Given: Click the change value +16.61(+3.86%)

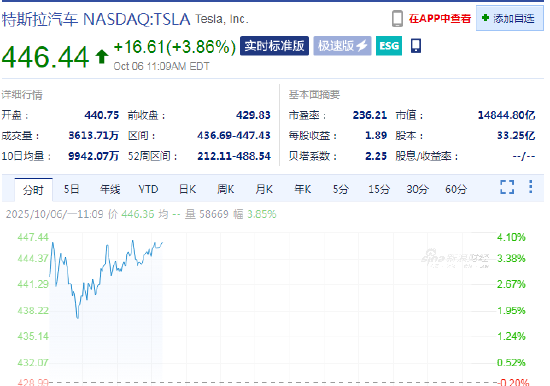Looking at the screenshot, I should 175,47.
